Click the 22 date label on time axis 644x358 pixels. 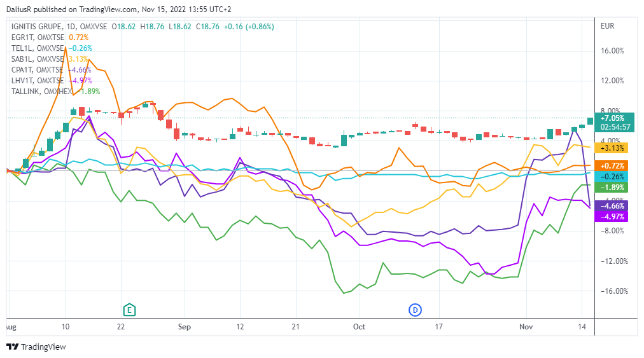coord(121,327)
